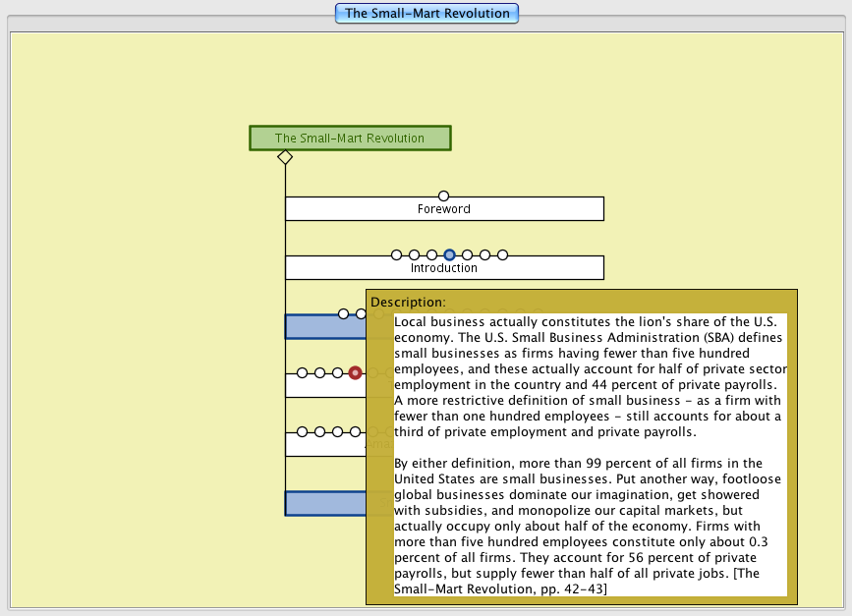Select first circle on blue box below Introduction
The image size is (852, 616).
click(x=343, y=314)
